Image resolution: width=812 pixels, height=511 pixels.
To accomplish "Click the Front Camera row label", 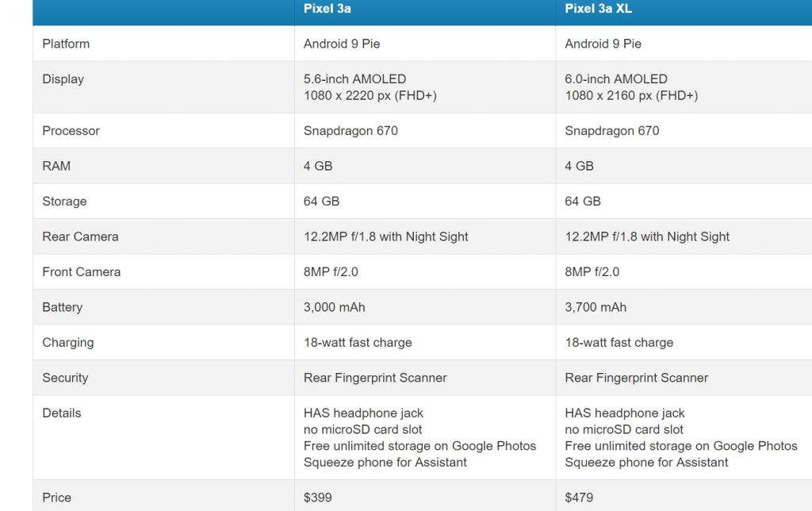I will [x=81, y=272].
